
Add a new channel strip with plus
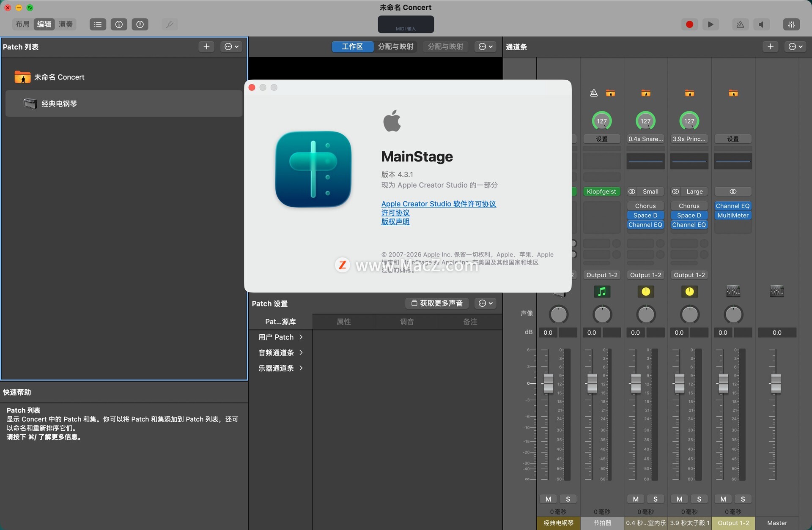click(771, 46)
